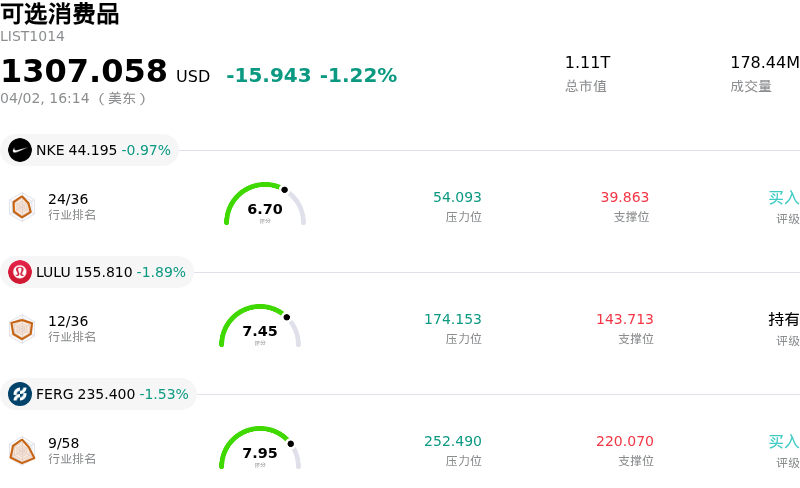Open the LULU radar chart icon
This screenshot has width=800, height=488.
[x=22, y=328]
